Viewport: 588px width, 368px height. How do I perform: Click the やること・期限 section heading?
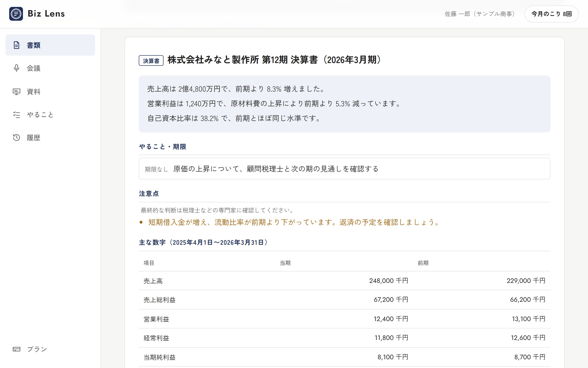click(x=163, y=147)
